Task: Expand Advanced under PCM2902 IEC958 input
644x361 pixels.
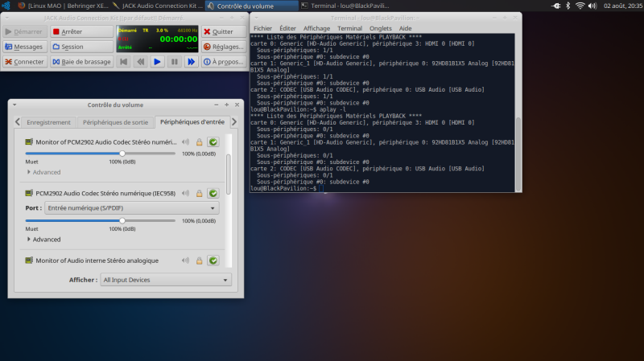Action: click(x=43, y=240)
